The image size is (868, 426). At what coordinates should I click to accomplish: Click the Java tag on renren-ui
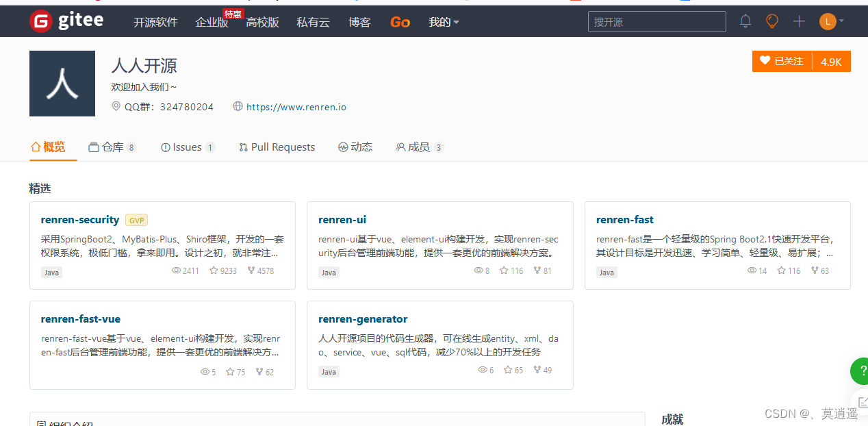329,273
